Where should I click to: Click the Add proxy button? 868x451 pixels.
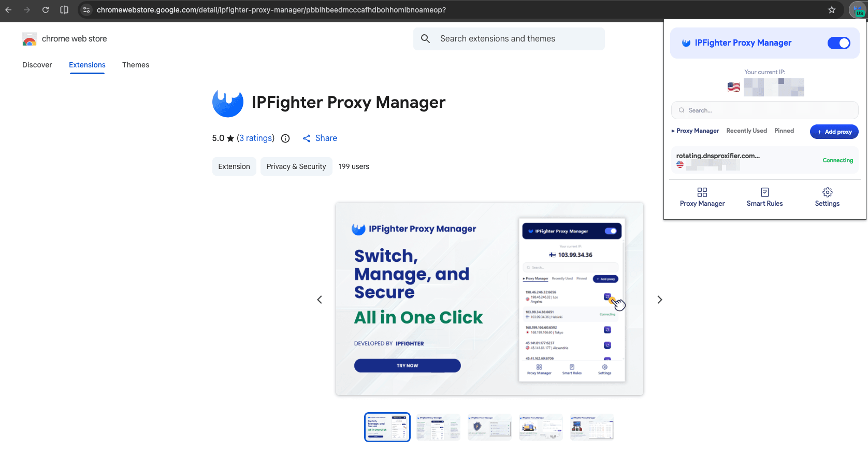(x=834, y=132)
